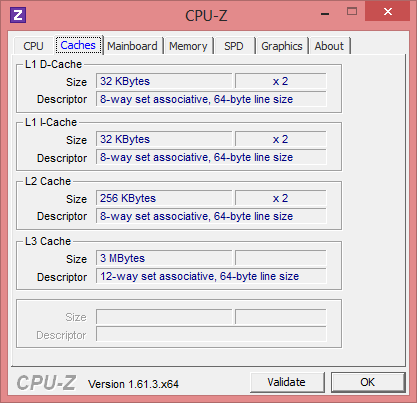Go to the Memory tab
The height and width of the screenshot is (403, 417).
188,46
